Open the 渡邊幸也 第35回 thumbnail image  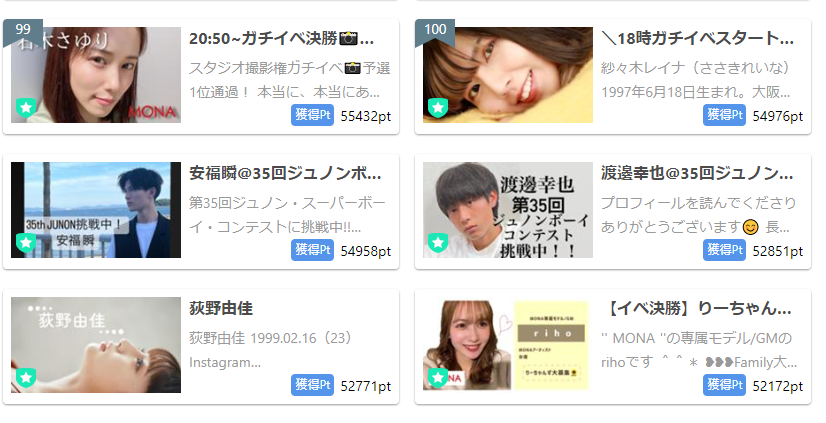click(508, 210)
